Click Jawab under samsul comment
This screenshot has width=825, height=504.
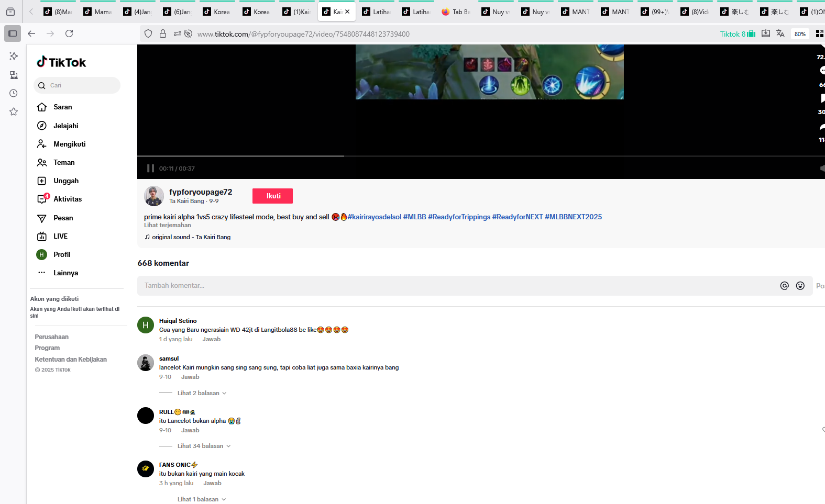coord(190,377)
